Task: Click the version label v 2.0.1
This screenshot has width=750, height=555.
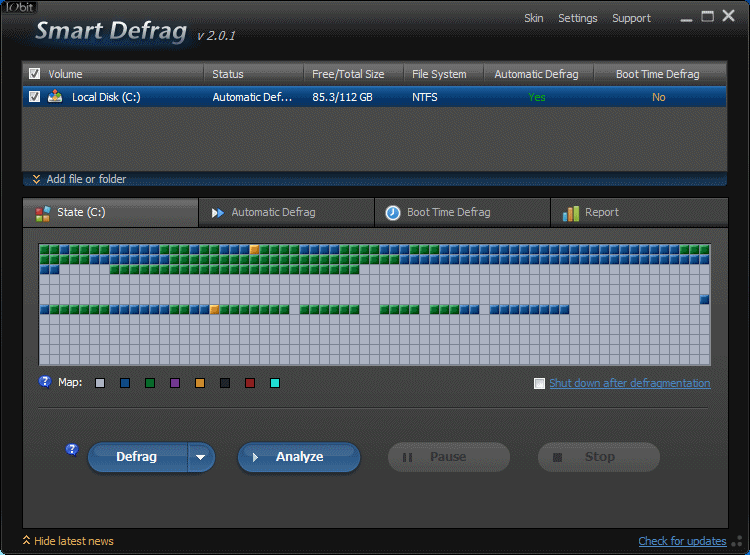Action: coord(216,36)
